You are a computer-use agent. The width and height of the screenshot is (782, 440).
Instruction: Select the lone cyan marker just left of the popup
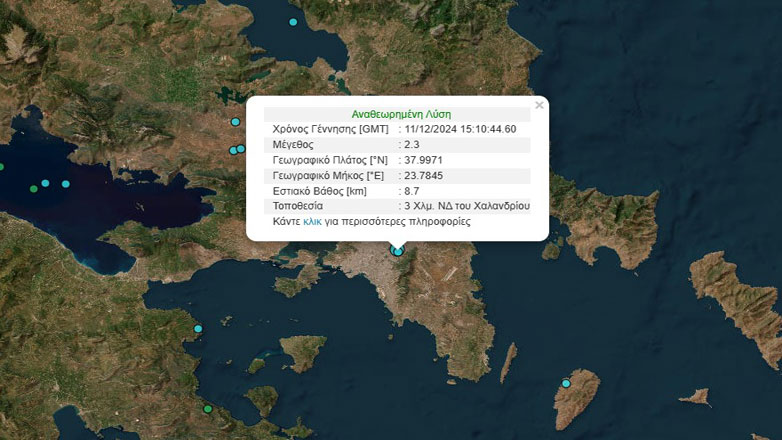click(235, 122)
